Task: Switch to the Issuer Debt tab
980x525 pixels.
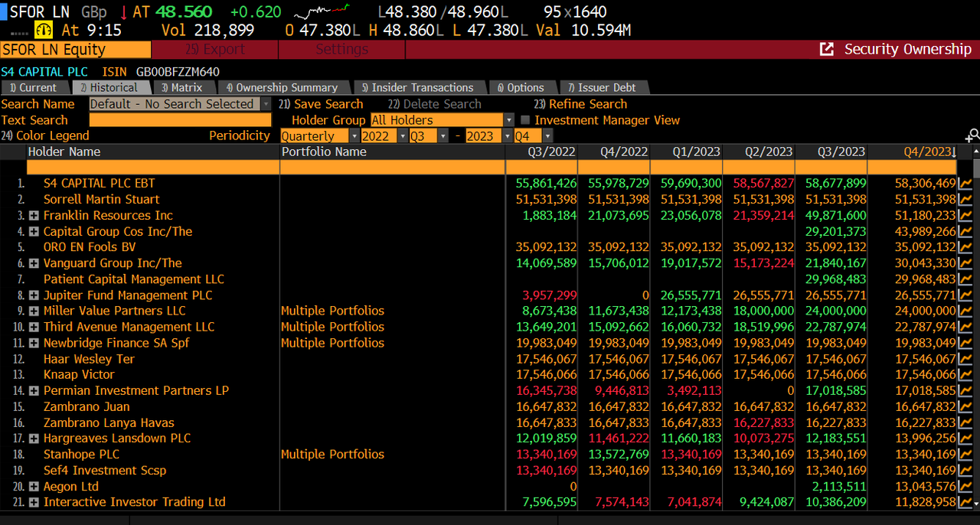Action: click(603, 87)
